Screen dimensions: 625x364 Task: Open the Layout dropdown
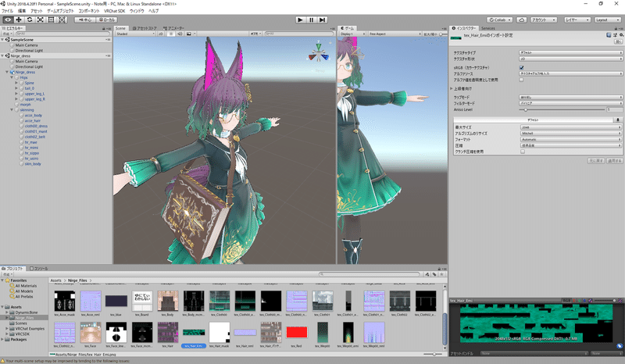click(x=608, y=20)
